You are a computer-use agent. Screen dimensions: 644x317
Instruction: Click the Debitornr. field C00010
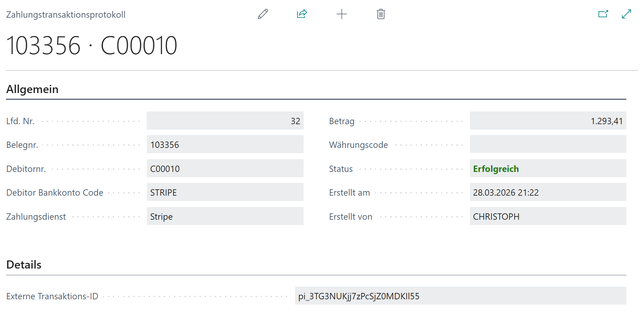pyautogui.click(x=225, y=169)
